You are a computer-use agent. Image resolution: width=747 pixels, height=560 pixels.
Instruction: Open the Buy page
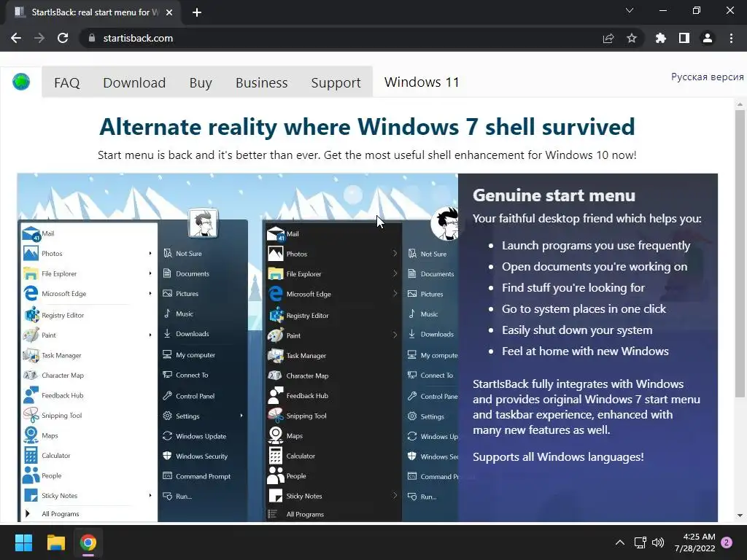click(201, 83)
